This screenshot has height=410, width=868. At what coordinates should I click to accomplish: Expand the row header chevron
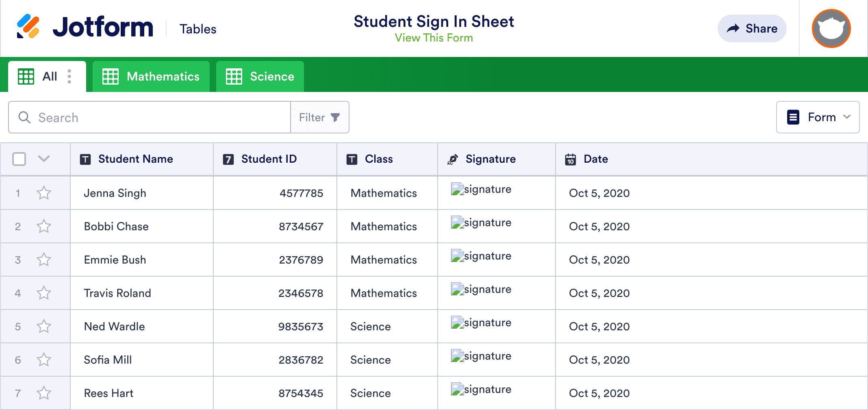44,159
